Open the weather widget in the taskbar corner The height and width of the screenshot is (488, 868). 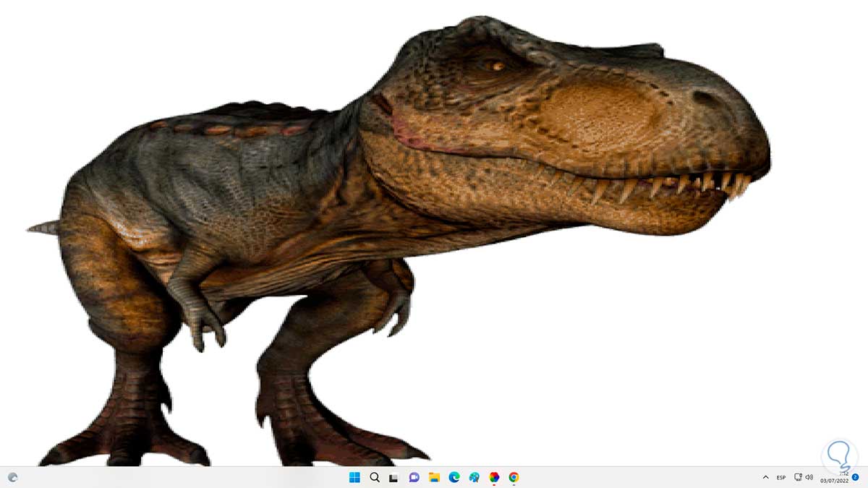click(13, 477)
